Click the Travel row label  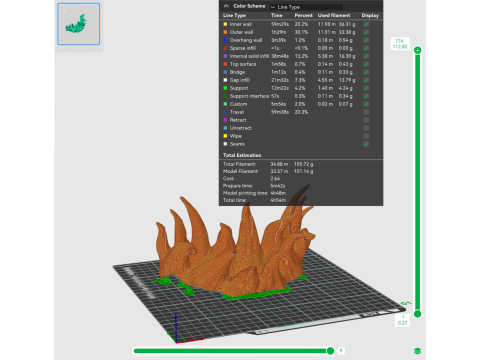[x=237, y=112]
